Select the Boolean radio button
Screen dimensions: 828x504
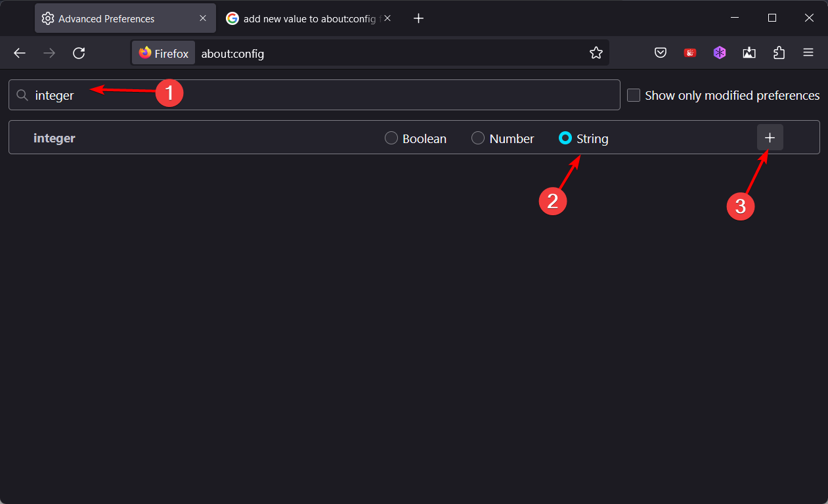pyautogui.click(x=391, y=138)
